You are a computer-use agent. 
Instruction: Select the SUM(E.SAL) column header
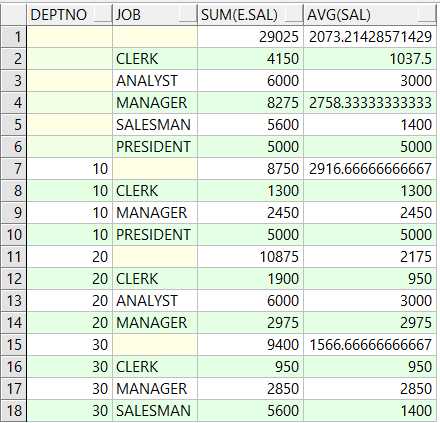(251, 15)
